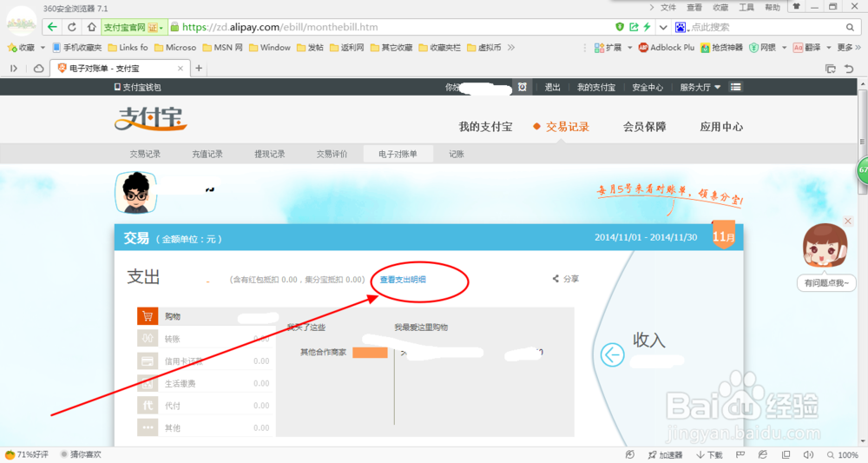Click the search magnifier icon
The width and height of the screenshot is (868, 463).
coord(850,27)
